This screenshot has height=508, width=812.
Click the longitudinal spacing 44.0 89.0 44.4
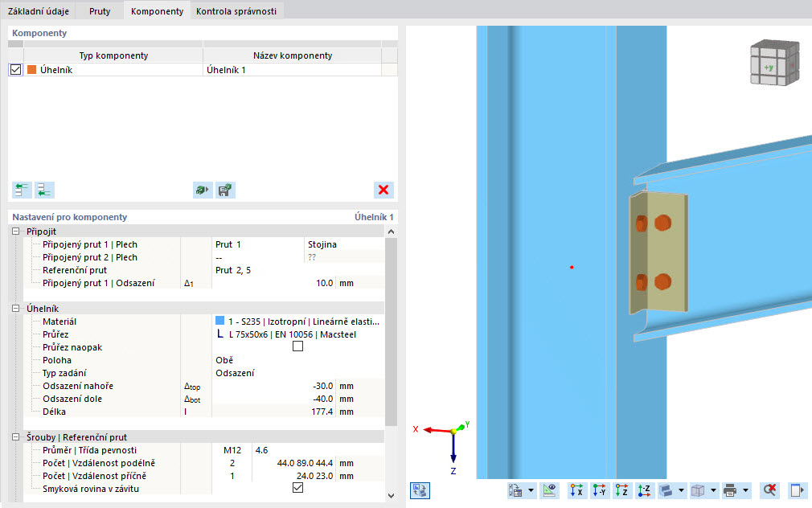coord(293,463)
